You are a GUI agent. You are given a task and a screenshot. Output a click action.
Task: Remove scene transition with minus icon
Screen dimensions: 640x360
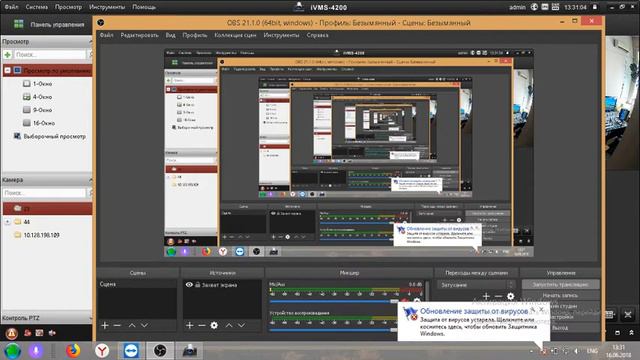point(498,296)
